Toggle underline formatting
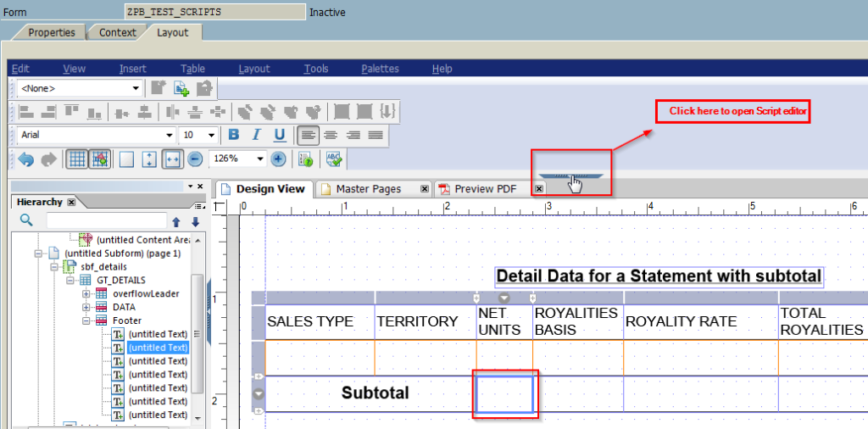The height and width of the screenshot is (429, 868). [x=280, y=135]
